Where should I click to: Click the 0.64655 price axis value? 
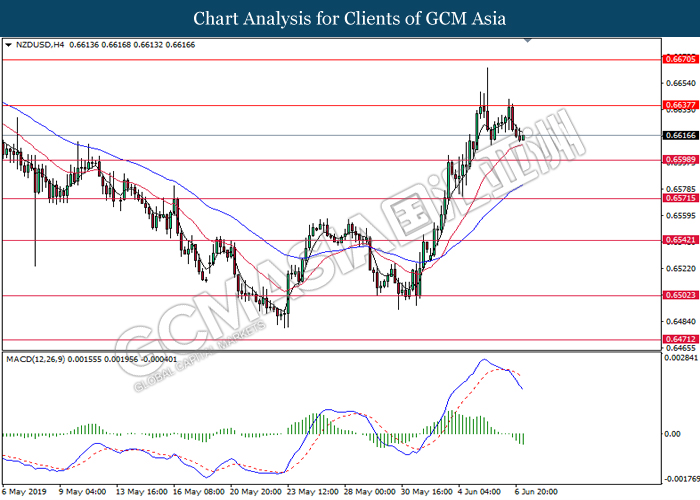tap(680, 348)
